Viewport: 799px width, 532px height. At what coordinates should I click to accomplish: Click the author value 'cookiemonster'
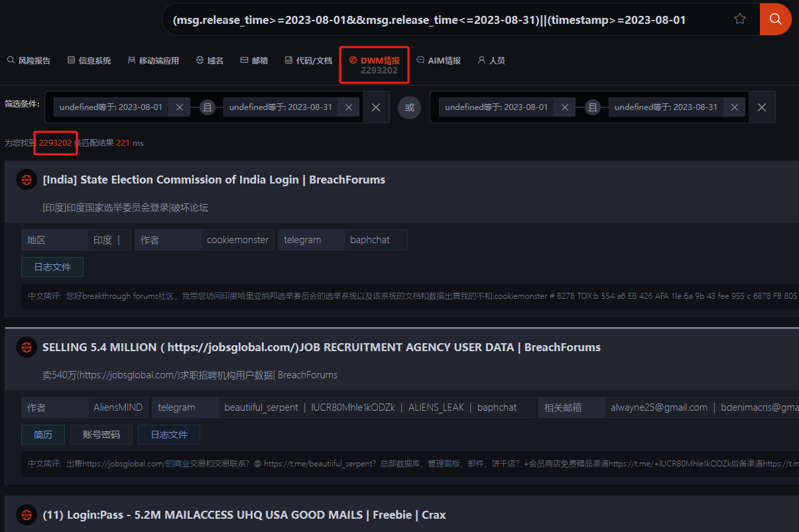(x=238, y=240)
